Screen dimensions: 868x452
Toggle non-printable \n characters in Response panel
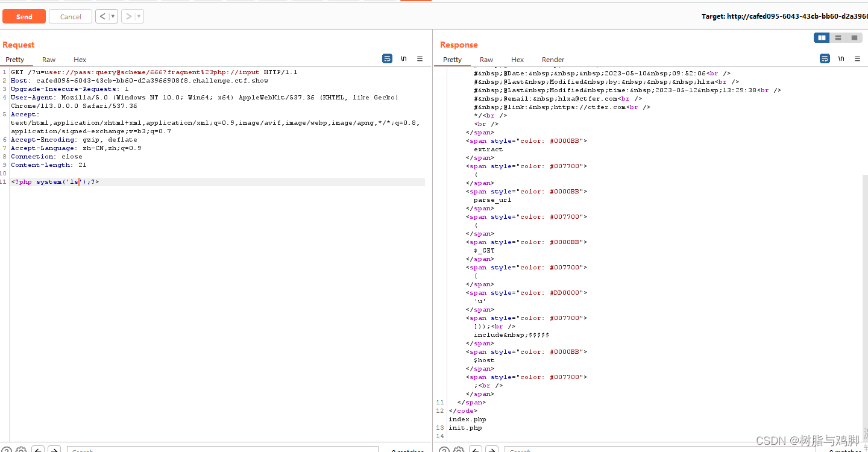pyautogui.click(x=841, y=58)
